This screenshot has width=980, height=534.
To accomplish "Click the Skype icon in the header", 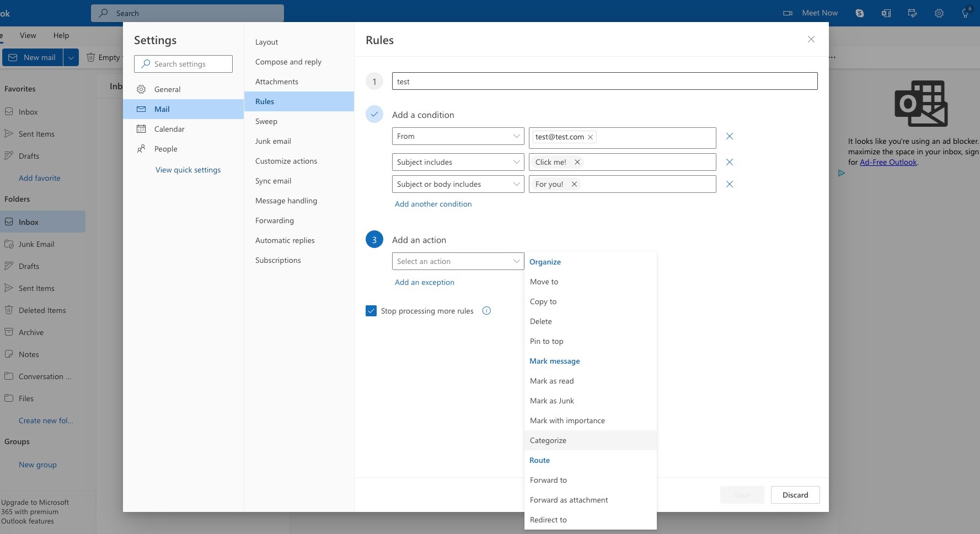I will click(x=859, y=13).
